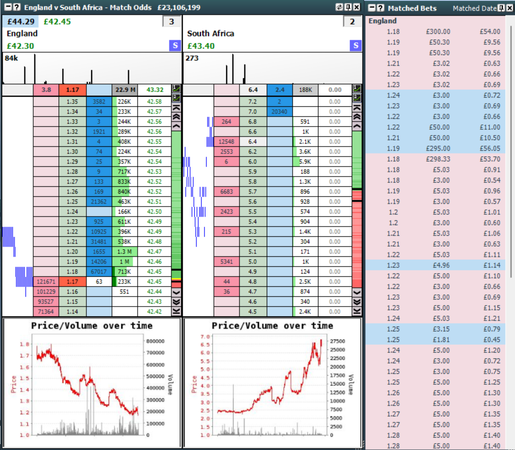Click red zone of South Africa ladder slider
The image size is (515, 450).
coord(357,238)
